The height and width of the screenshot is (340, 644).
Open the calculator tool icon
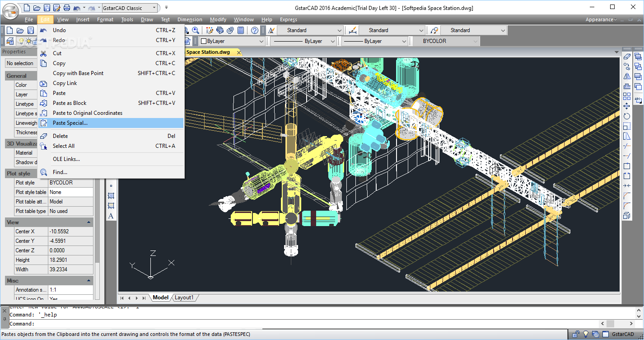point(241,30)
